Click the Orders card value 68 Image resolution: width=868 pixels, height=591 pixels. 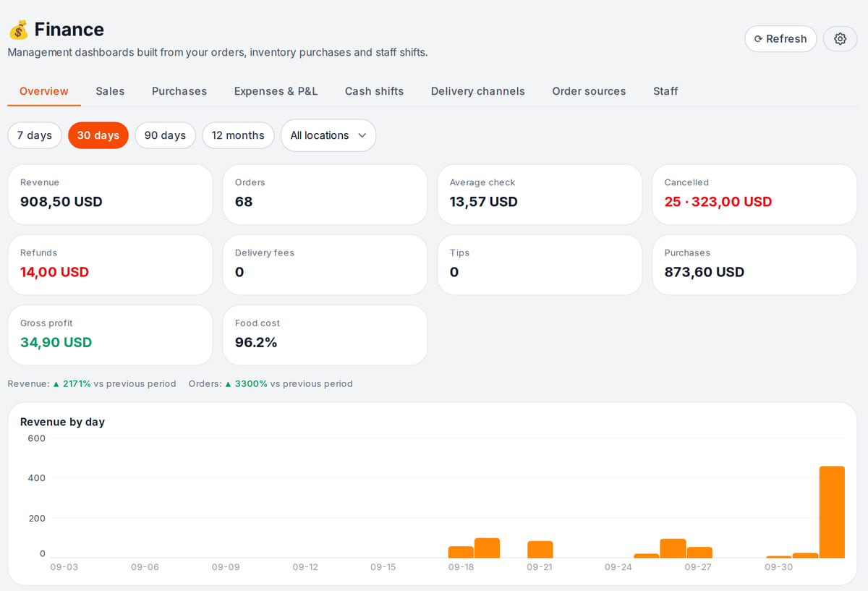pyautogui.click(x=244, y=202)
